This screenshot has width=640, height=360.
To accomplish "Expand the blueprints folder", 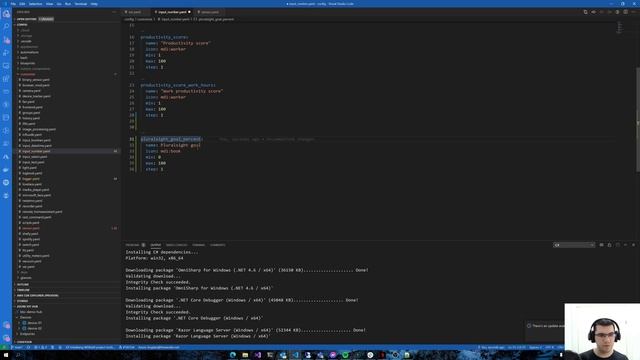I will pyautogui.click(x=27, y=63).
